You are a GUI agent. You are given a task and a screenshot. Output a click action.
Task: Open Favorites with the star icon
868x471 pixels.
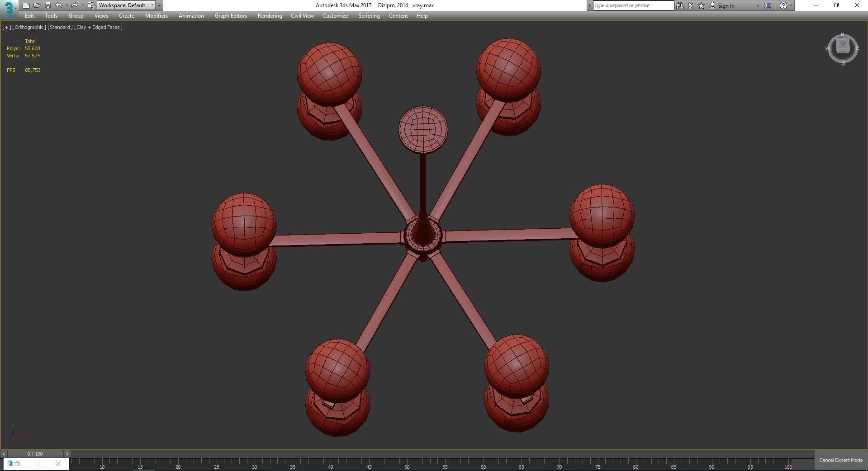click(x=702, y=5)
